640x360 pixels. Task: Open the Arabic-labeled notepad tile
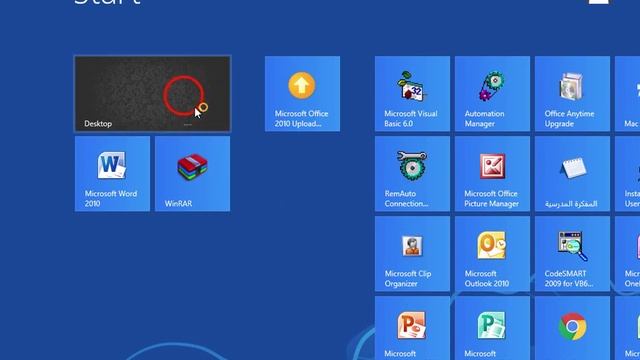point(572,174)
